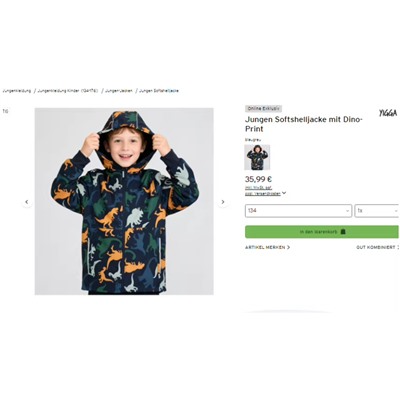
Task: Add item with In den Warenkorb button
Action: 322,232
